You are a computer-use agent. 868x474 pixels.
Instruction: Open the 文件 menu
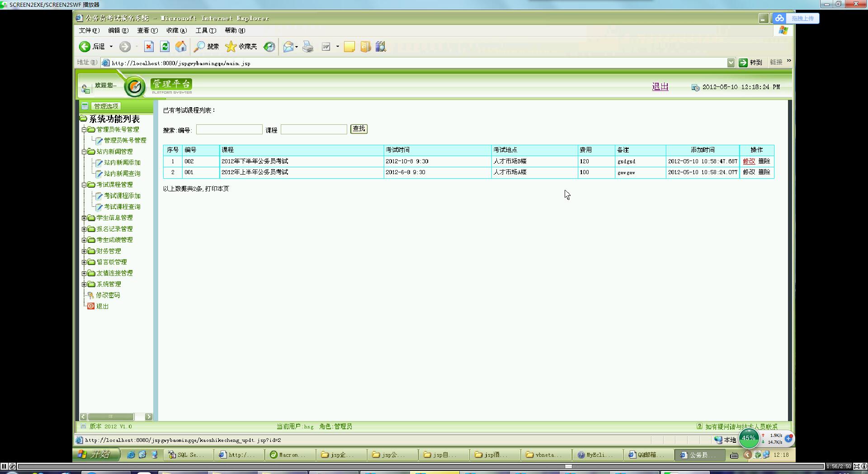pyautogui.click(x=89, y=30)
